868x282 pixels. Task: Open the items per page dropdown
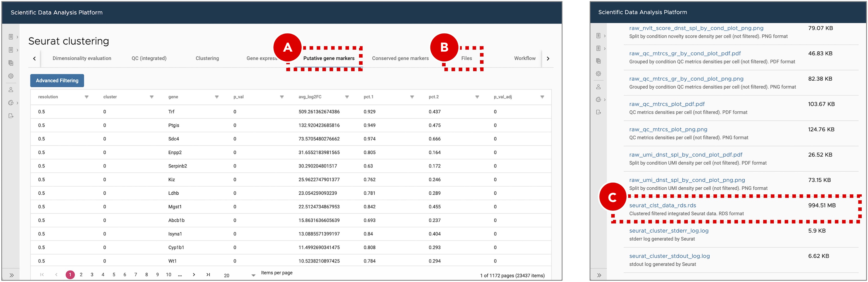pos(253,275)
